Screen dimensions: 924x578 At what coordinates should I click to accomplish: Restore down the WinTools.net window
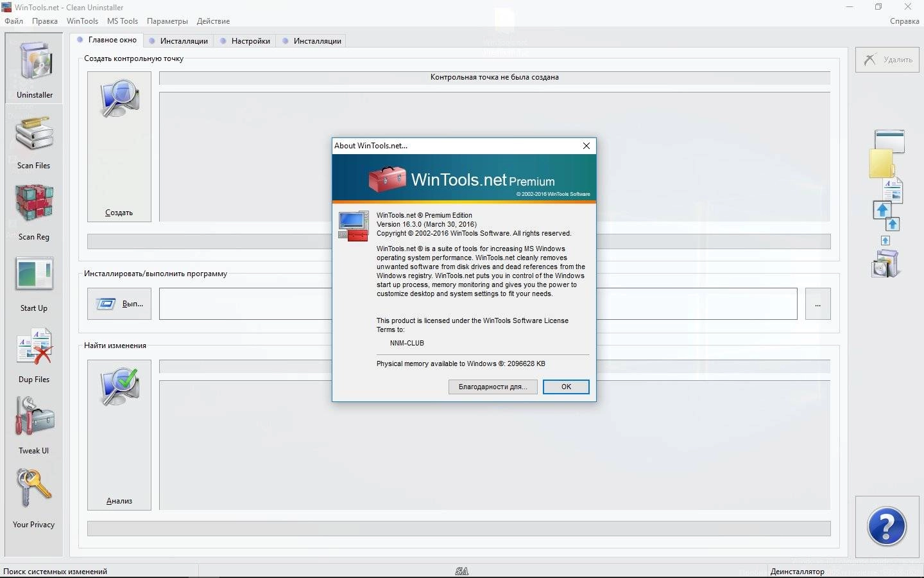[878, 7]
